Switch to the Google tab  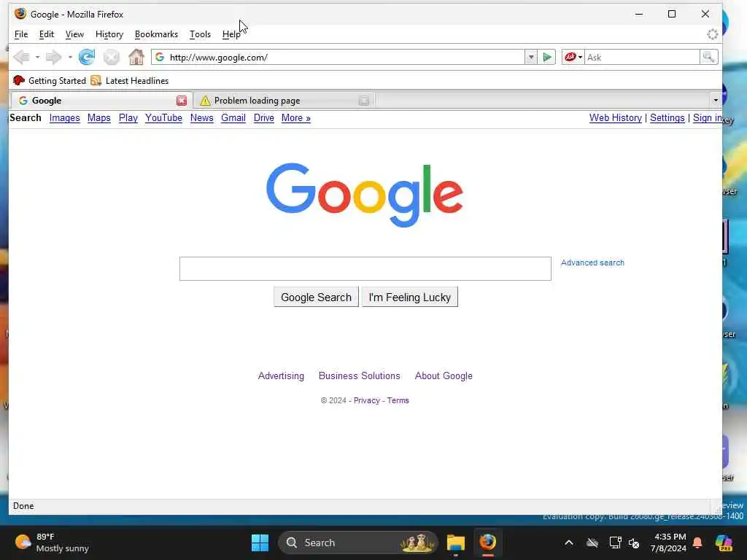[x=101, y=101]
